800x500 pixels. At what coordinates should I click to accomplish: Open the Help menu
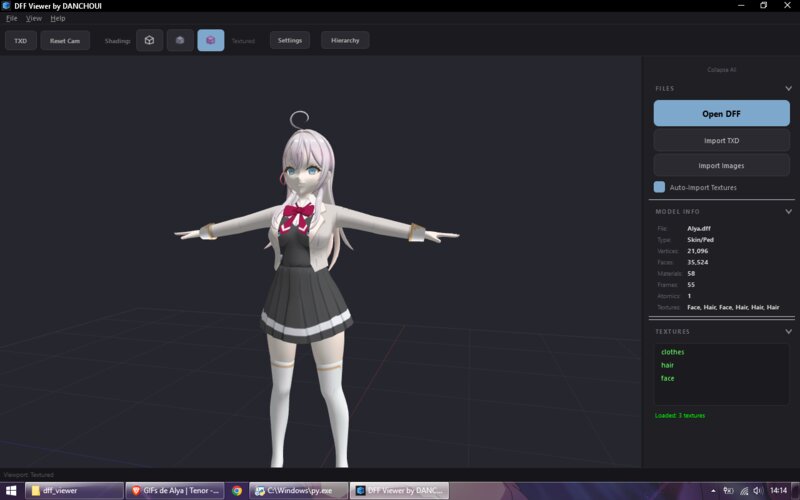(58, 18)
